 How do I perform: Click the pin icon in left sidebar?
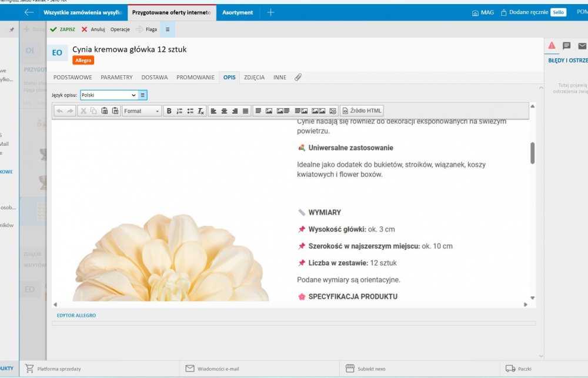tap(12, 29)
